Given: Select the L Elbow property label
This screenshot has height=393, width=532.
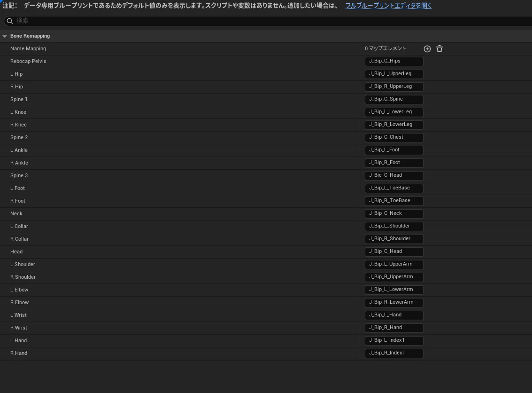Looking at the screenshot, I should pyautogui.click(x=19, y=290).
